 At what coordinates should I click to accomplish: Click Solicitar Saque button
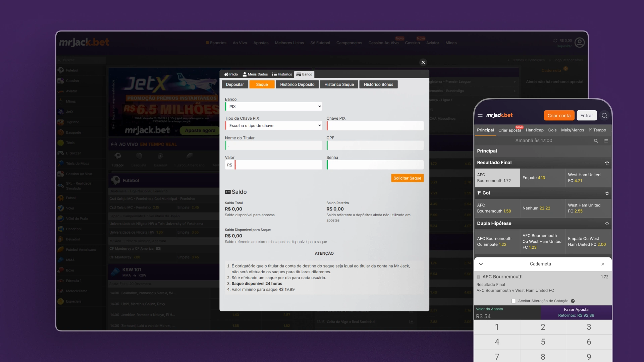(x=407, y=178)
